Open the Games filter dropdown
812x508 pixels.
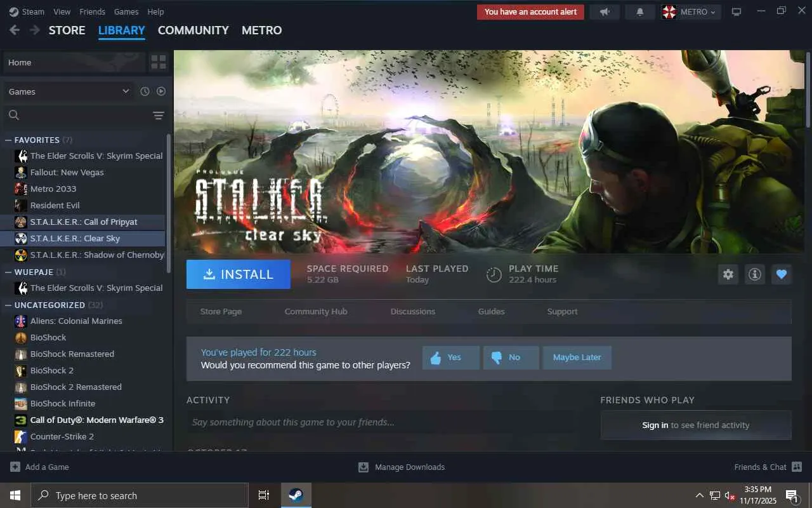click(69, 91)
